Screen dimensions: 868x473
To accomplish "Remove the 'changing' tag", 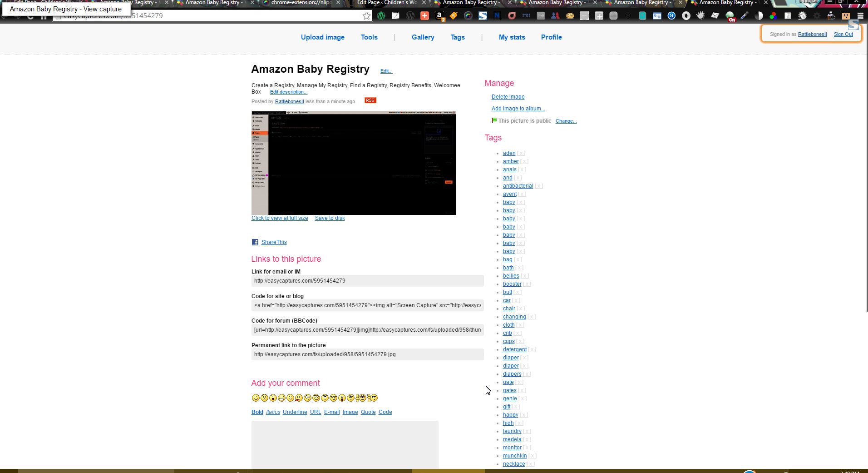I will click(x=532, y=317).
